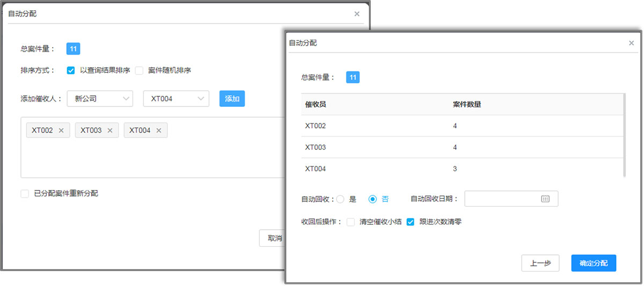Screen dimensions: 644x286
Task: Close the back 自动分配 dialog
Action: (x=357, y=14)
